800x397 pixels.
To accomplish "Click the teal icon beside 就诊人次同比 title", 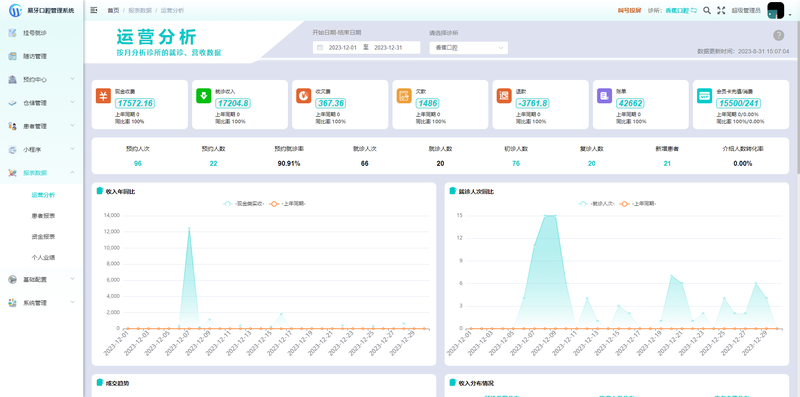I will pos(453,191).
